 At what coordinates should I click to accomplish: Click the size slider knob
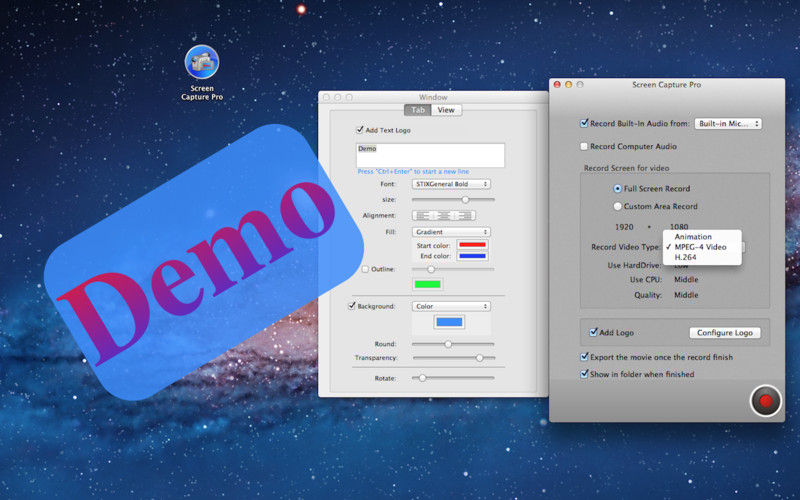[x=465, y=199]
